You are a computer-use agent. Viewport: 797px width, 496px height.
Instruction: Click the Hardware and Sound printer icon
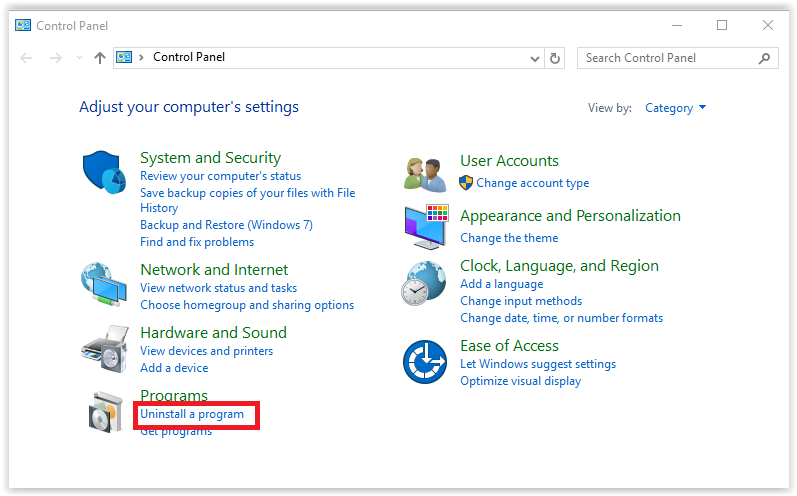[x=103, y=348]
